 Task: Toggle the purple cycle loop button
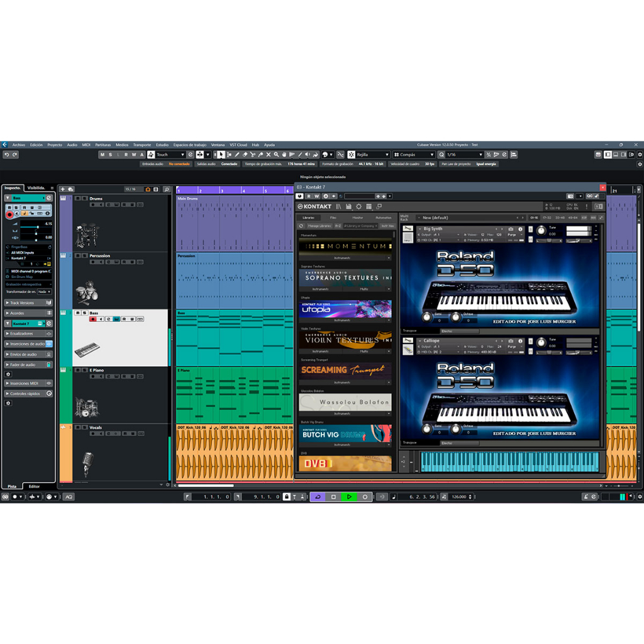click(318, 497)
